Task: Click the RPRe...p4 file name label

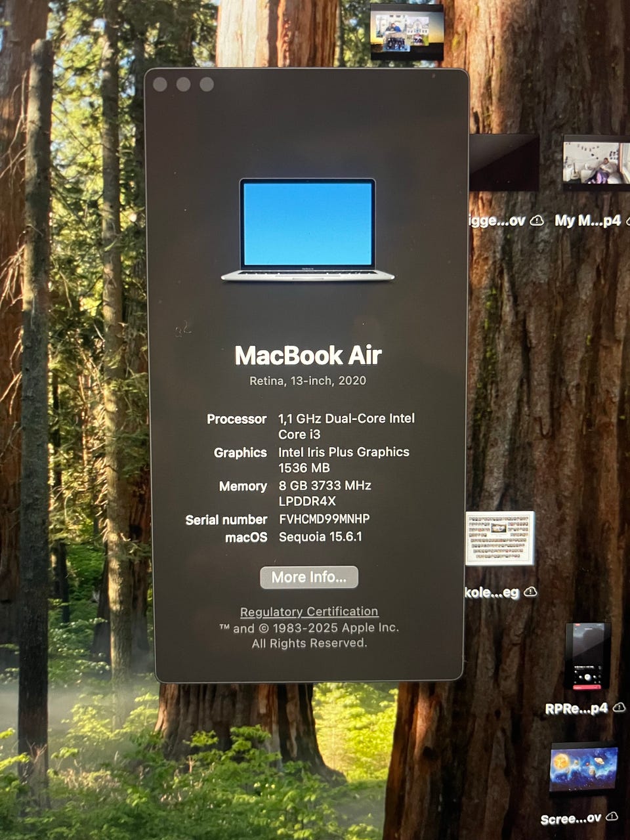Action: click(x=576, y=709)
